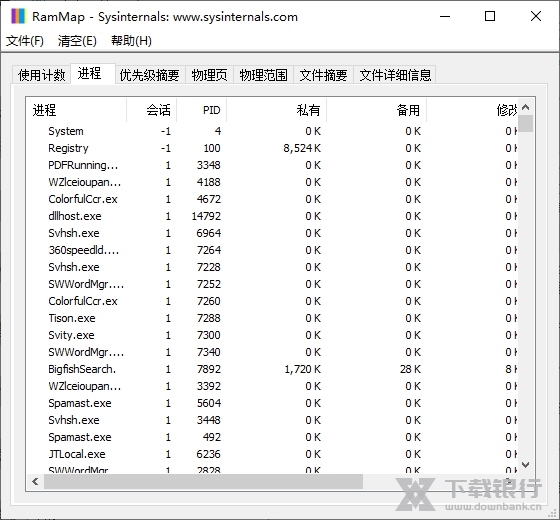This screenshot has width=560, height=520.
Task: Select the Svity.exe process row
Action: click(271, 335)
